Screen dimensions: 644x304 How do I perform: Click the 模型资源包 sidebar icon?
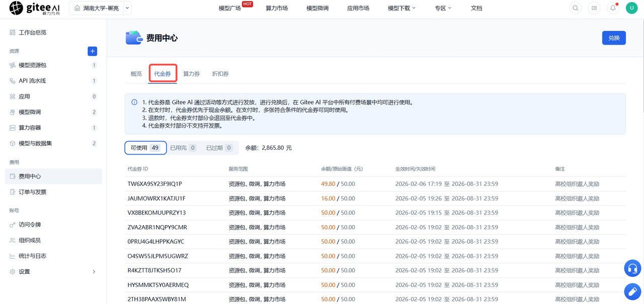[13, 65]
